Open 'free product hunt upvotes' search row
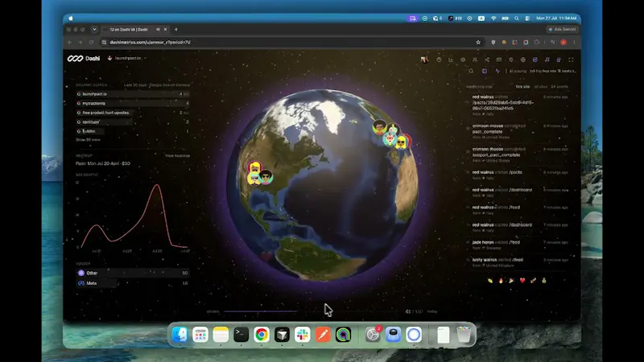The height and width of the screenshot is (362, 644). tap(132, 113)
